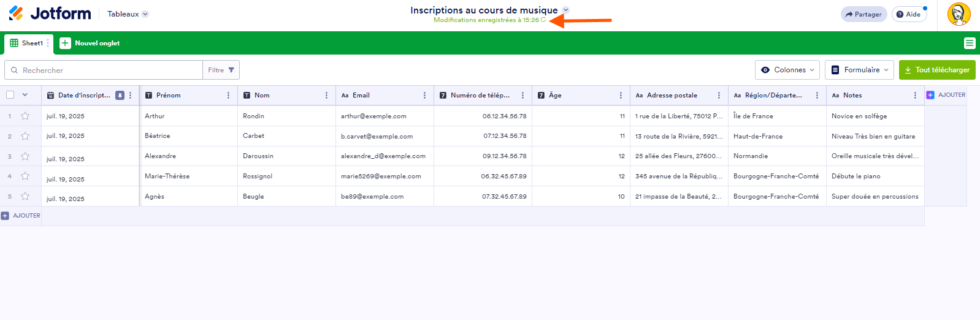This screenshot has width=980, height=320.
Task: Click the Partager button
Action: [x=863, y=14]
